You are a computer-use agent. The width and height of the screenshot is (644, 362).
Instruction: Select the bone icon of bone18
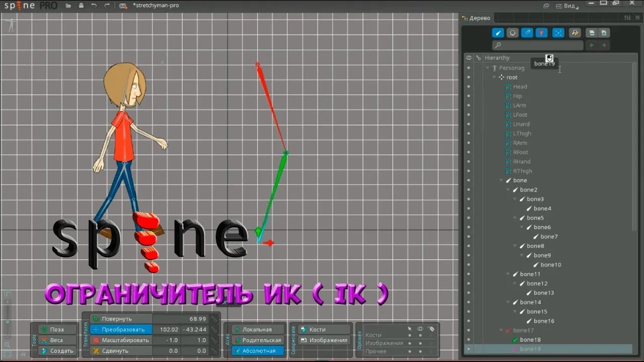pyautogui.click(x=515, y=340)
